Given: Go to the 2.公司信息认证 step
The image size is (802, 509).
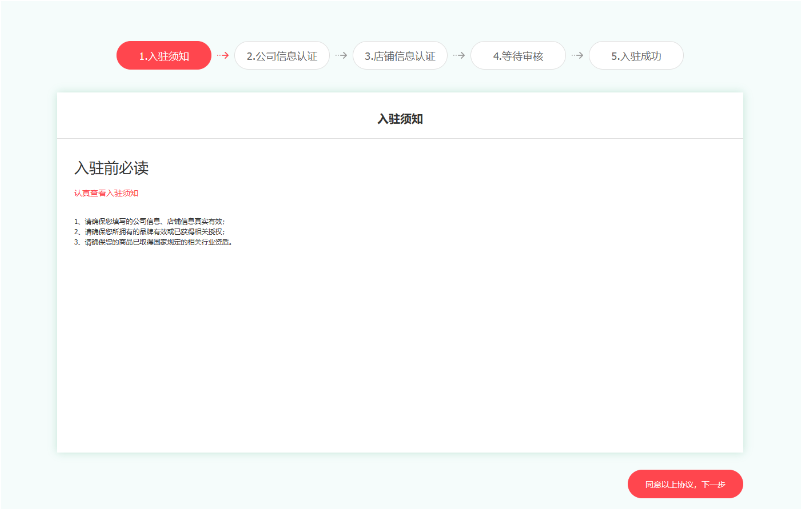Looking at the screenshot, I should 282,56.
